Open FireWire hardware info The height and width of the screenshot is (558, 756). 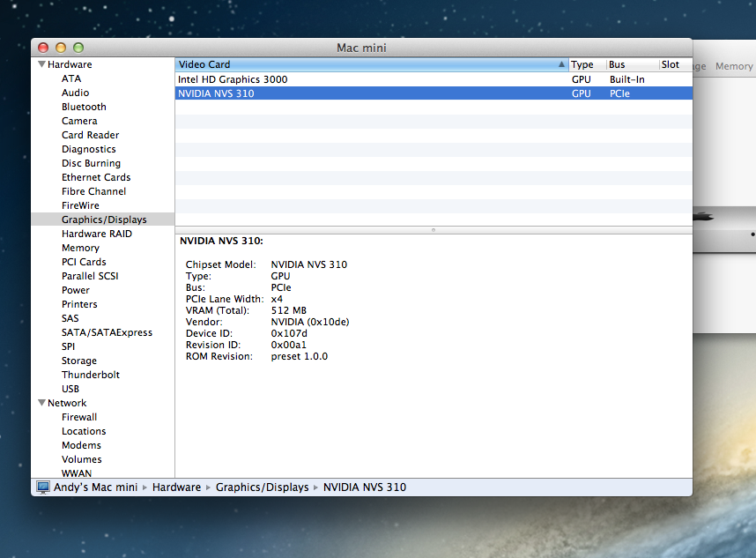[x=80, y=205]
